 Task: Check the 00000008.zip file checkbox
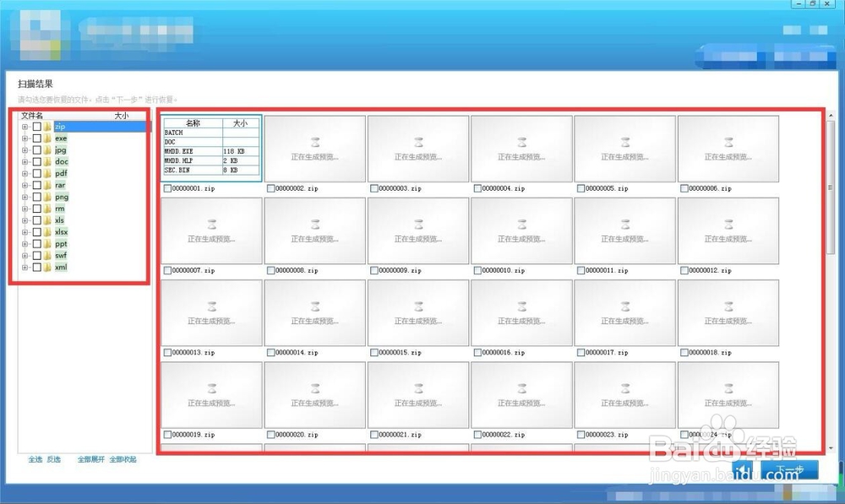271,270
